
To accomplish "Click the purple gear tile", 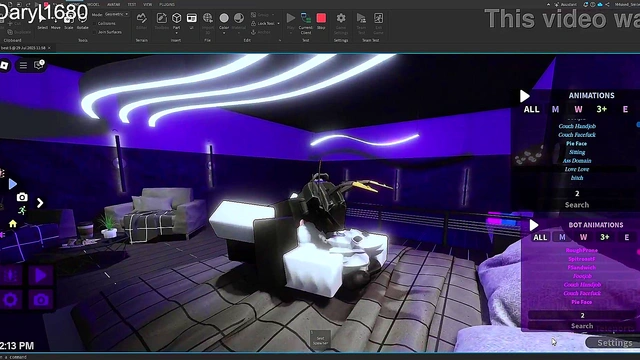I will [x=11, y=300].
